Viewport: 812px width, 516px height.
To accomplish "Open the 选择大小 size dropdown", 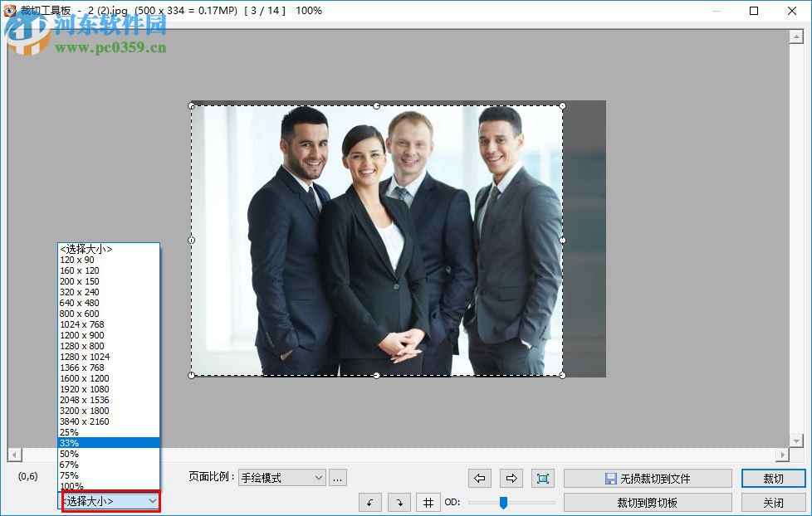I will pyautogui.click(x=106, y=501).
